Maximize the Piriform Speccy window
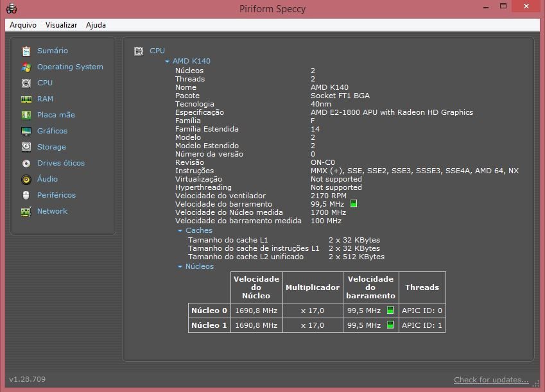The image size is (545, 392). point(503,6)
